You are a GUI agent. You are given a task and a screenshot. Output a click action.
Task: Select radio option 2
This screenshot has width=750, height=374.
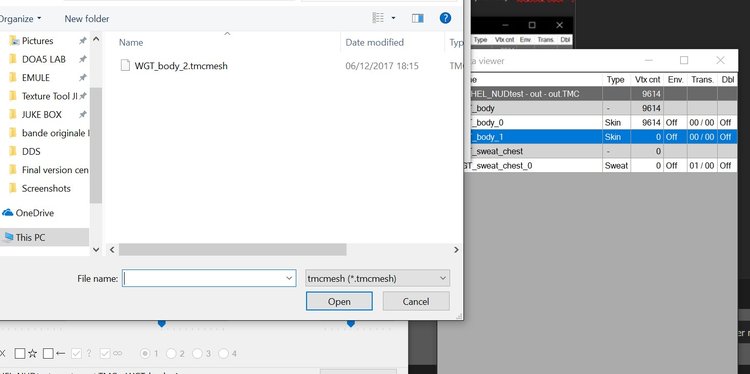(171, 354)
